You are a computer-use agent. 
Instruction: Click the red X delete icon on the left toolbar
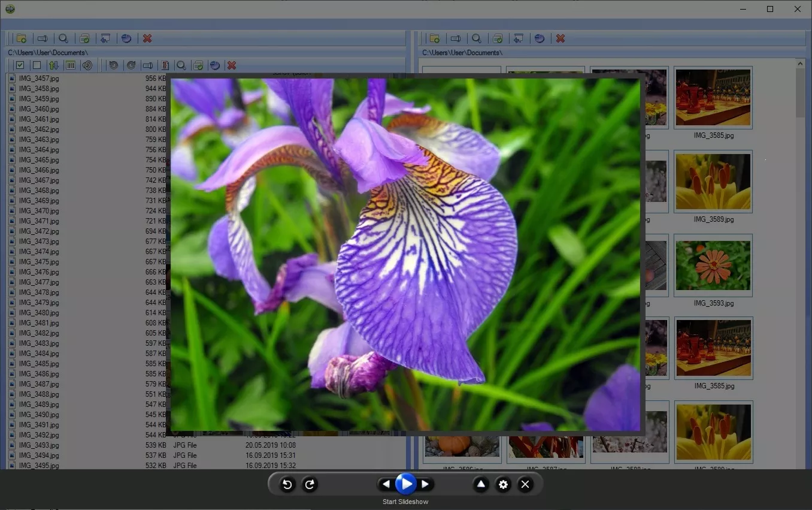pos(147,38)
